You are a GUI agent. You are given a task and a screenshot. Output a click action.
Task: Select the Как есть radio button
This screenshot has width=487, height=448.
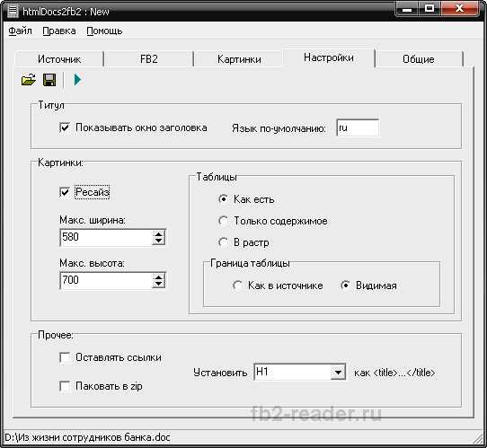[x=223, y=199]
